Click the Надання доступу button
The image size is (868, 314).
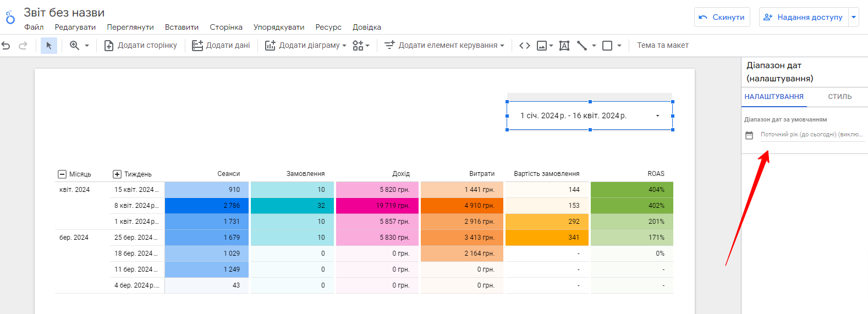coord(804,17)
